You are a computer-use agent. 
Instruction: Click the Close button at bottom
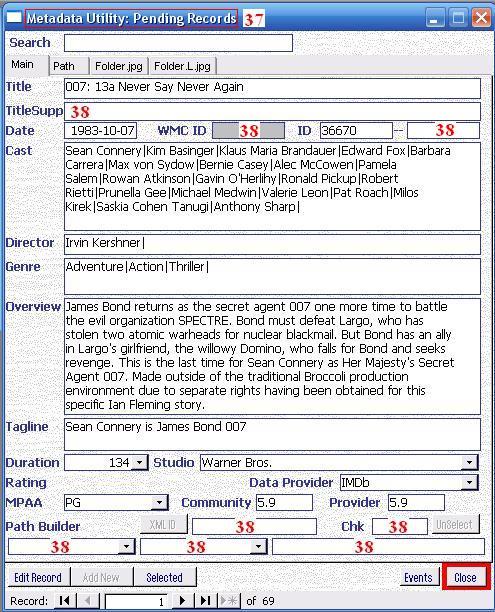pos(465,577)
